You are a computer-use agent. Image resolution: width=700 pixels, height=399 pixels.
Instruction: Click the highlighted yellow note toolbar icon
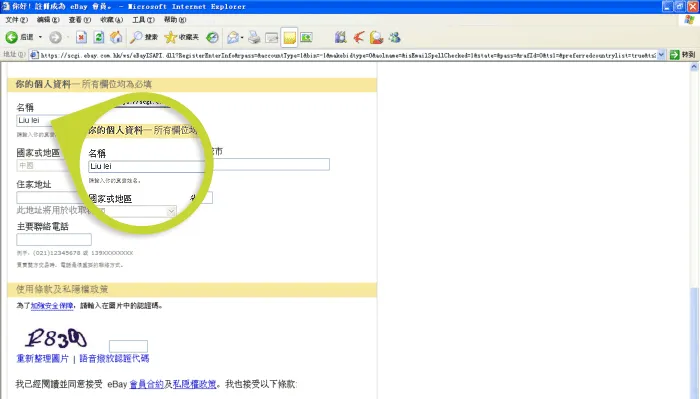pos(289,38)
